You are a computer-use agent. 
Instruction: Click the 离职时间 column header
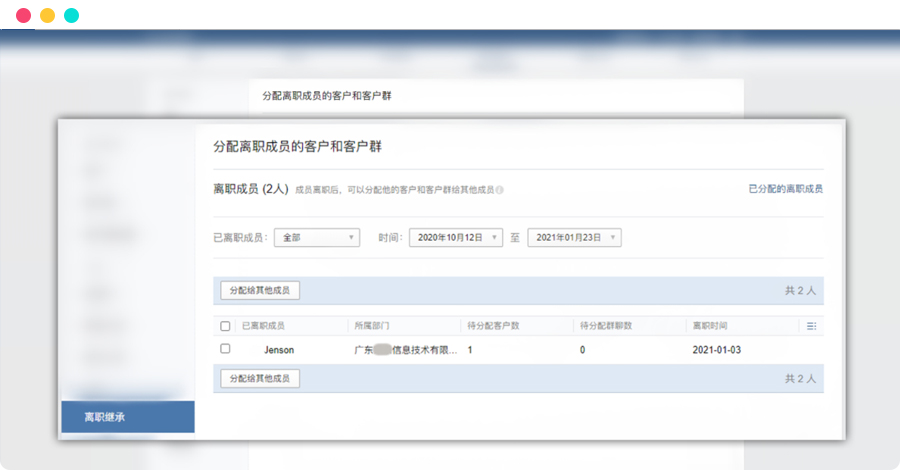coord(713,326)
